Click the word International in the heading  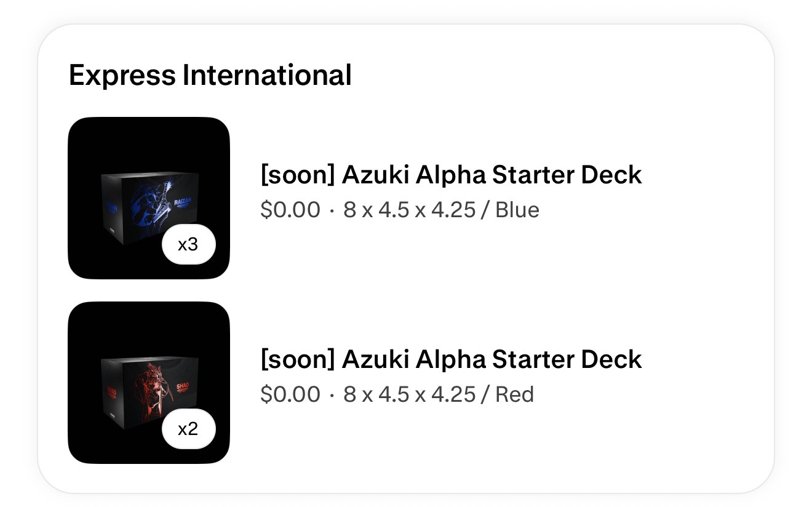(x=266, y=76)
